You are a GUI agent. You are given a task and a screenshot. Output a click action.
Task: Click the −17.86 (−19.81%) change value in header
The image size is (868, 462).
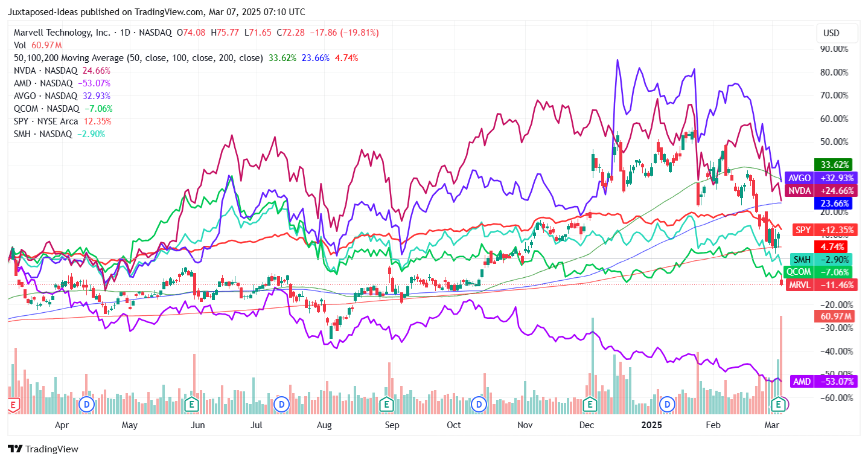coord(344,32)
